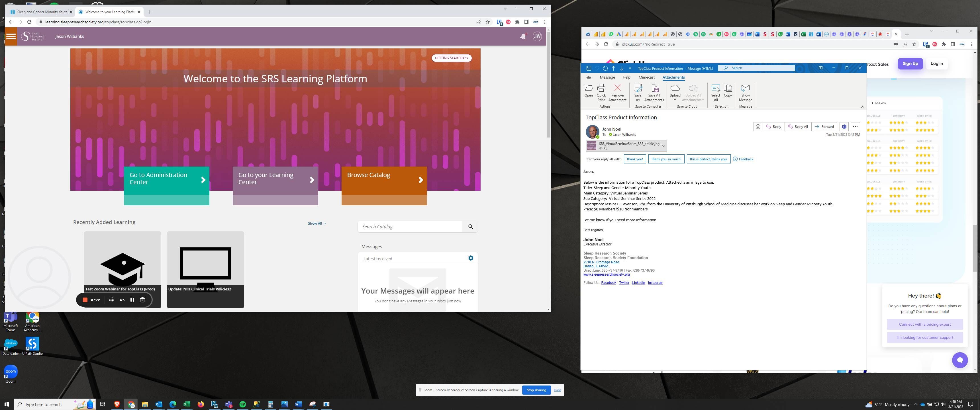The width and height of the screenshot is (980, 410).
Task: Open more actions ellipsis in email header
Action: pos(855,127)
